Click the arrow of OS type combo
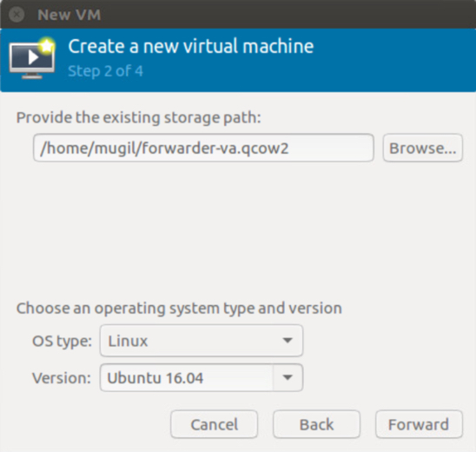This screenshot has height=452, width=476. 288,341
